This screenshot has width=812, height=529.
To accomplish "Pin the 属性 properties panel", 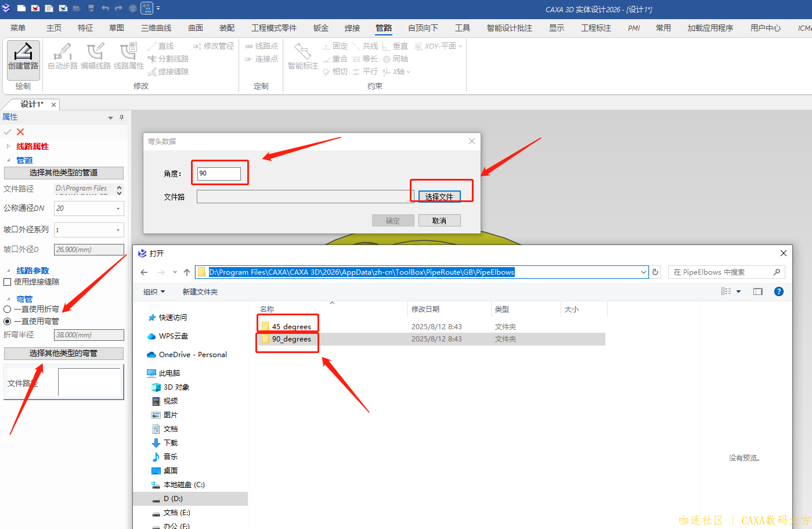I will (x=121, y=117).
